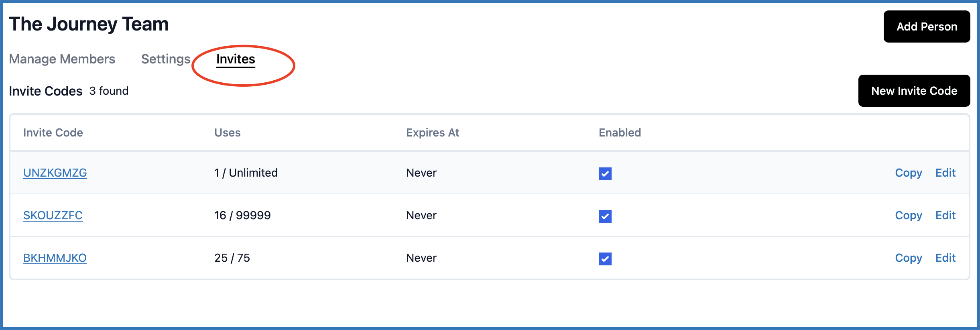Copy the SKOUZZFC invite code
Screen dimensions: 980x330
pyautogui.click(x=908, y=215)
